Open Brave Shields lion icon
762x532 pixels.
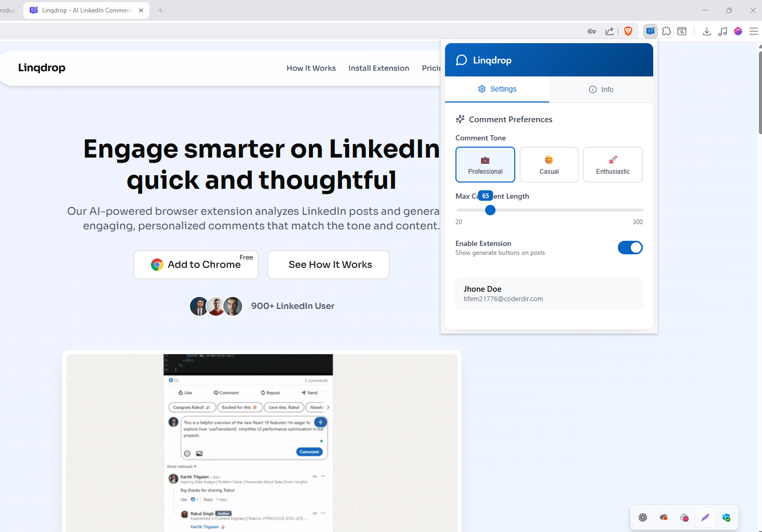click(x=628, y=31)
